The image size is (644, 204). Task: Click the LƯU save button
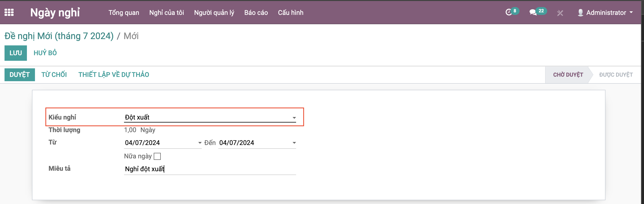click(x=16, y=53)
